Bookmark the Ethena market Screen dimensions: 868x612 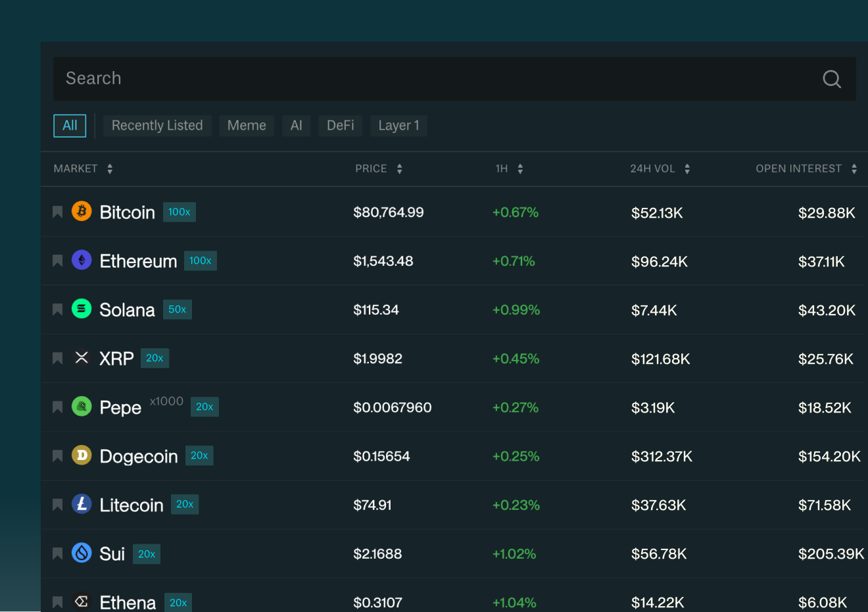pos(58,601)
